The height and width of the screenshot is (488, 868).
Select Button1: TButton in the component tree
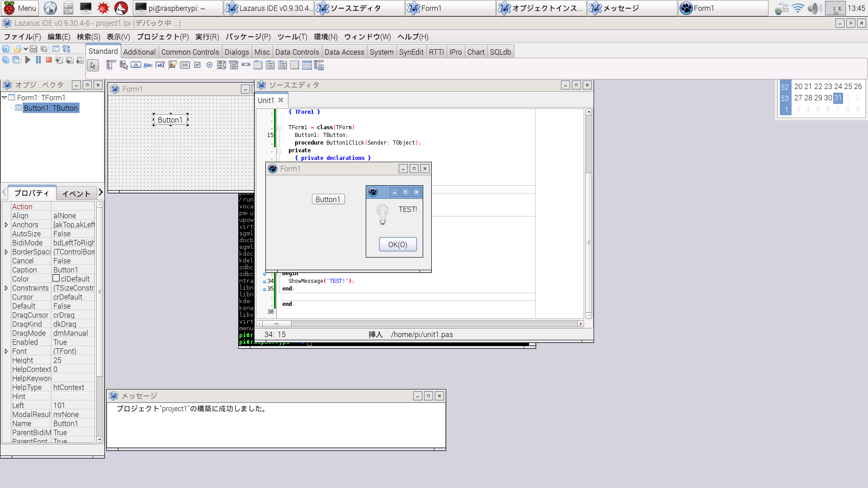tap(51, 108)
